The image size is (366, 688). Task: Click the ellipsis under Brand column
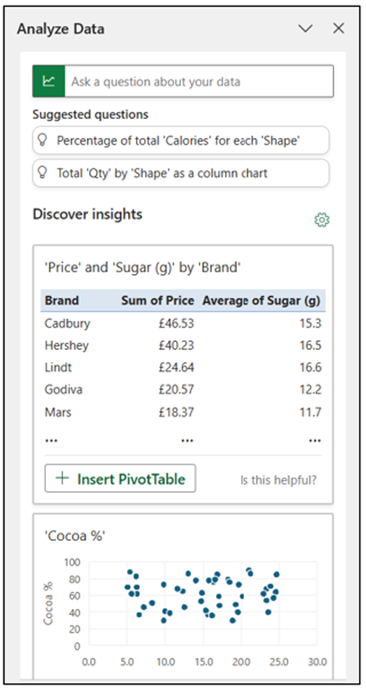point(51,440)
